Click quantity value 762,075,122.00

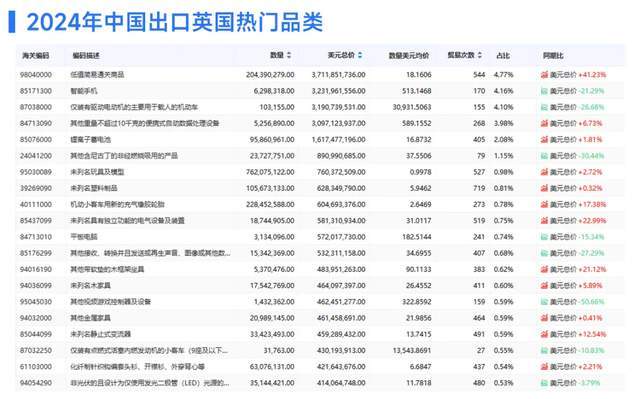(x=270, y=172)
